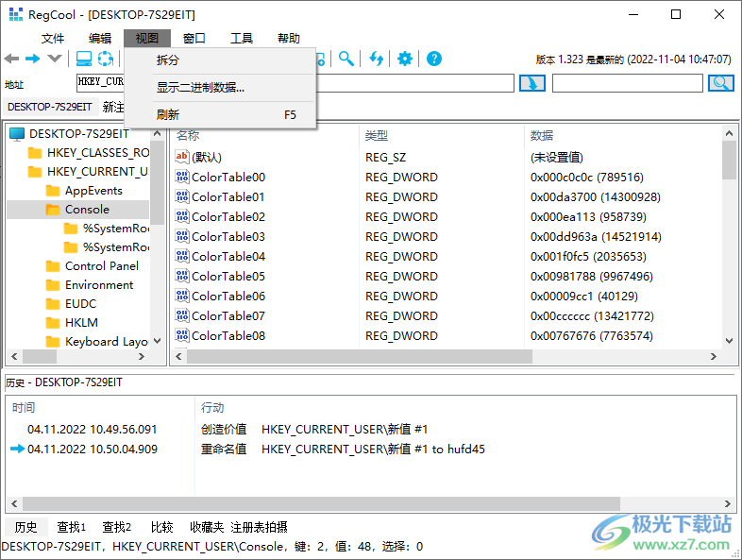
Task: Select ColorTable07 value name
Action: [228, 316]
